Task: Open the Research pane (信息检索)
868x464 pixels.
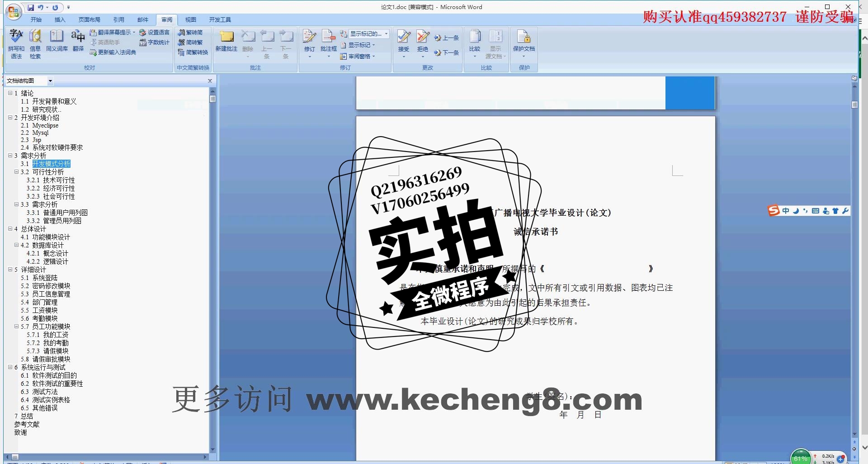Action: click(x=35, y=44)
